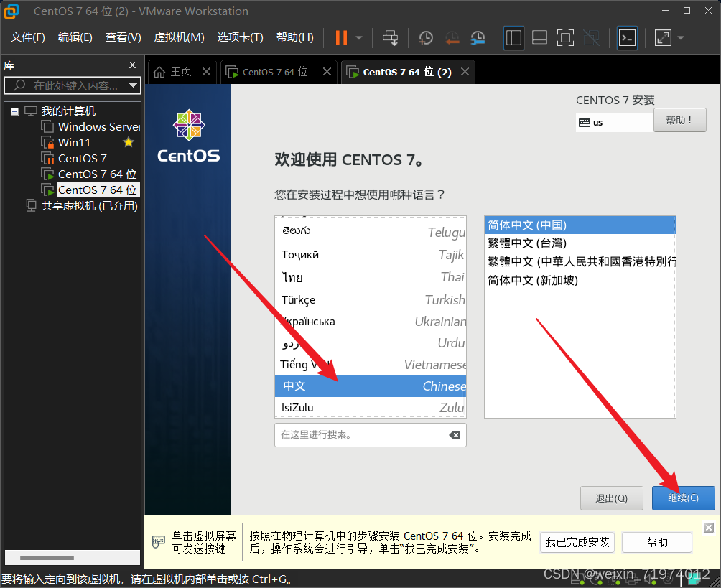Click the keyboard icon in the hint bar
The width and height of the screenshot is (721, 588).
coord(159,541)
